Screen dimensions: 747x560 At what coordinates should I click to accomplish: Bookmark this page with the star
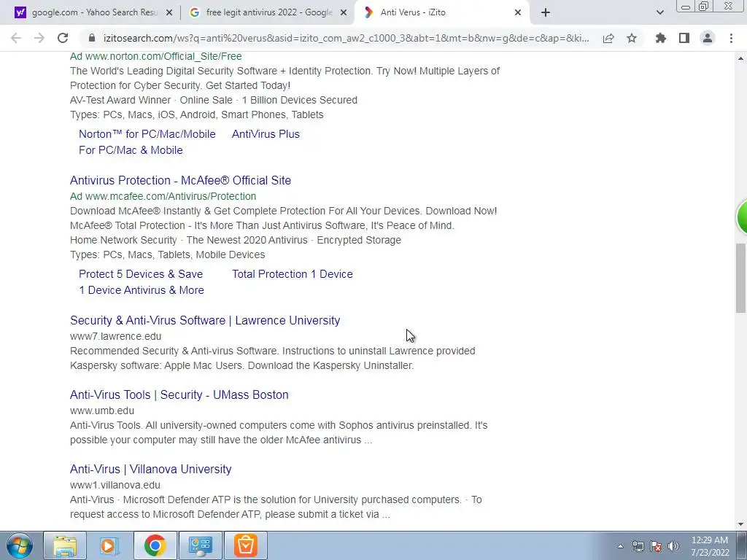(x=632, y=38)
